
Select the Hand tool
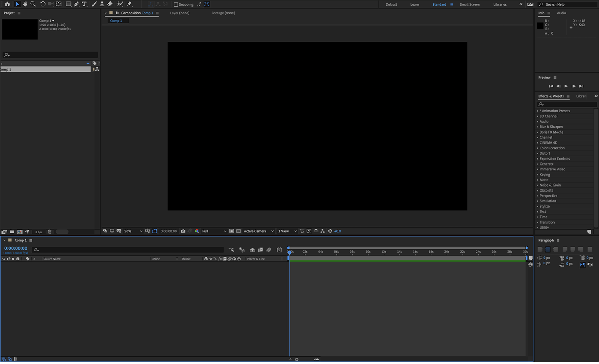point(25,4)
